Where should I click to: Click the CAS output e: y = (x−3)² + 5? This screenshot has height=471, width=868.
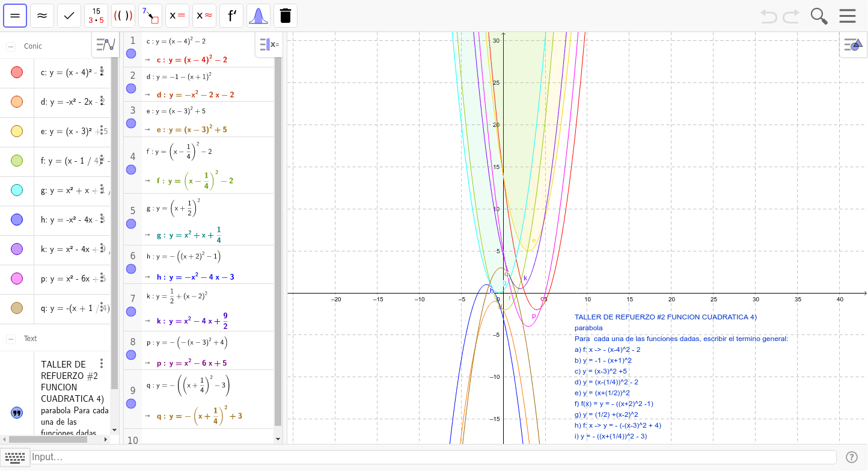(191, 129)
